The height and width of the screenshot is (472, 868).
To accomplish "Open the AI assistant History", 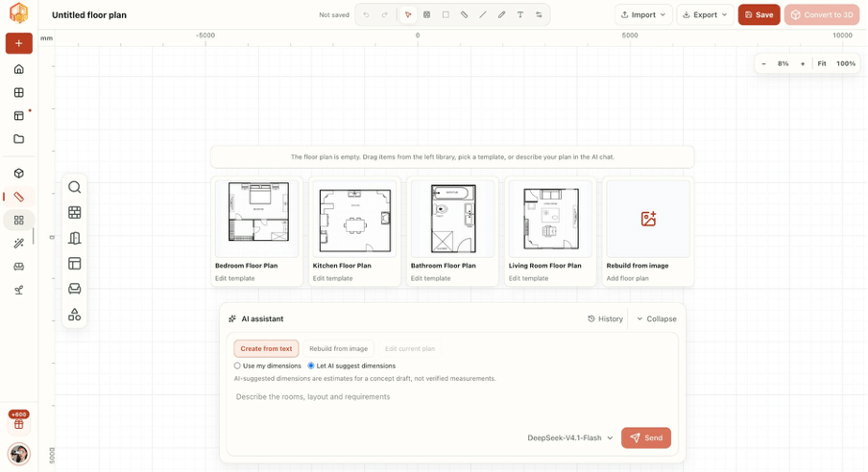I will (605, 319).
